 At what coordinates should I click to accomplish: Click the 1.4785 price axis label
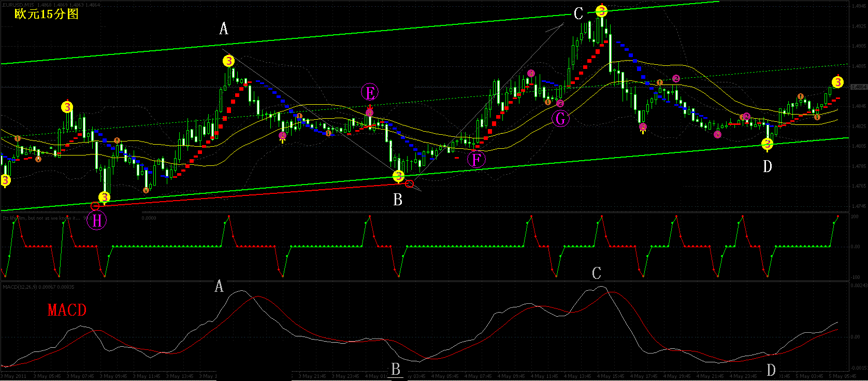pos(859,166)
